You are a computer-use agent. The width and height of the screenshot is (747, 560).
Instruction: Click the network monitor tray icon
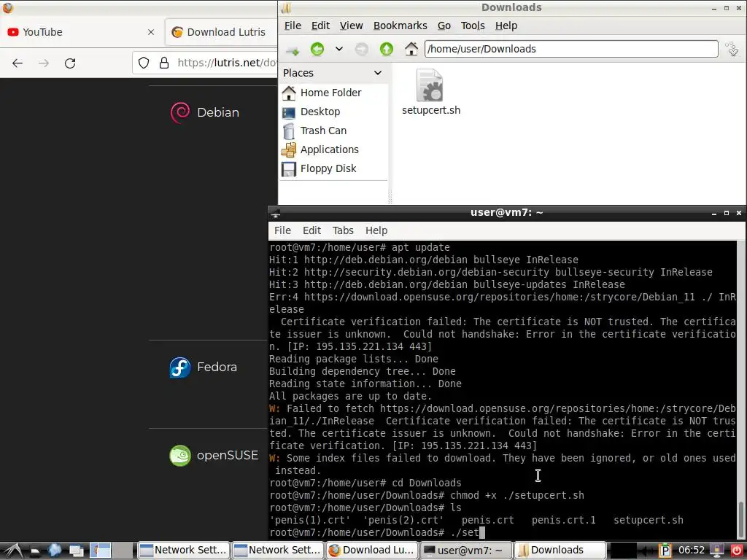pos(717,551)
